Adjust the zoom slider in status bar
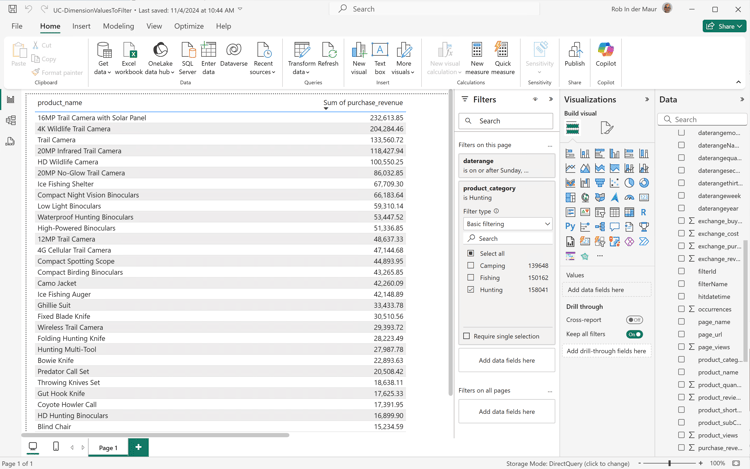750x469 pixels. (669, 464)
